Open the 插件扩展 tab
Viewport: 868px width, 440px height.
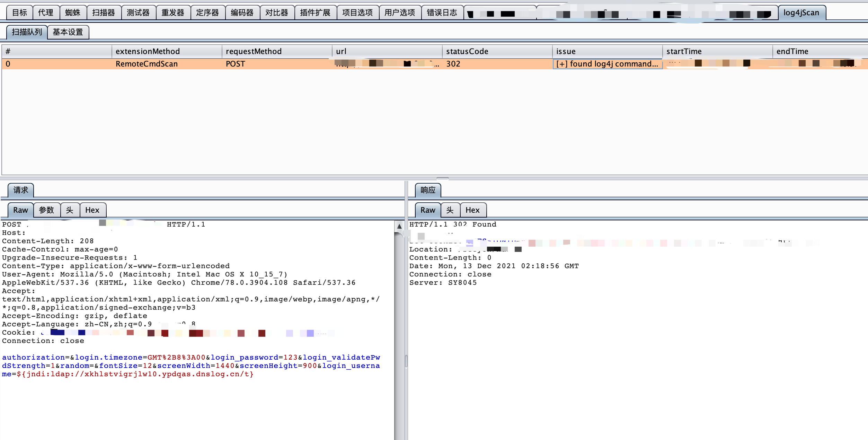(x=315, y=13)
